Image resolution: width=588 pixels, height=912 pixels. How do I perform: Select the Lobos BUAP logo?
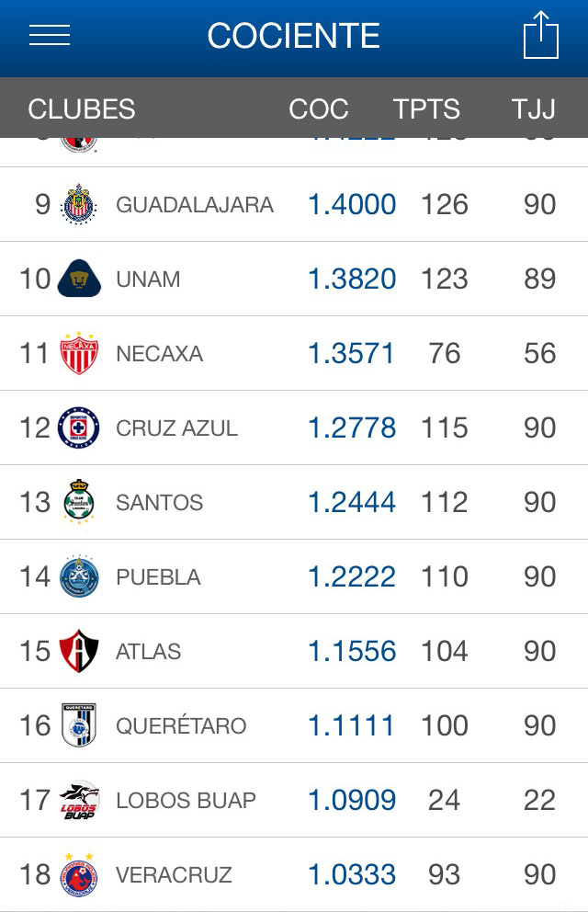pyautogui.click(x=80, y=800)
